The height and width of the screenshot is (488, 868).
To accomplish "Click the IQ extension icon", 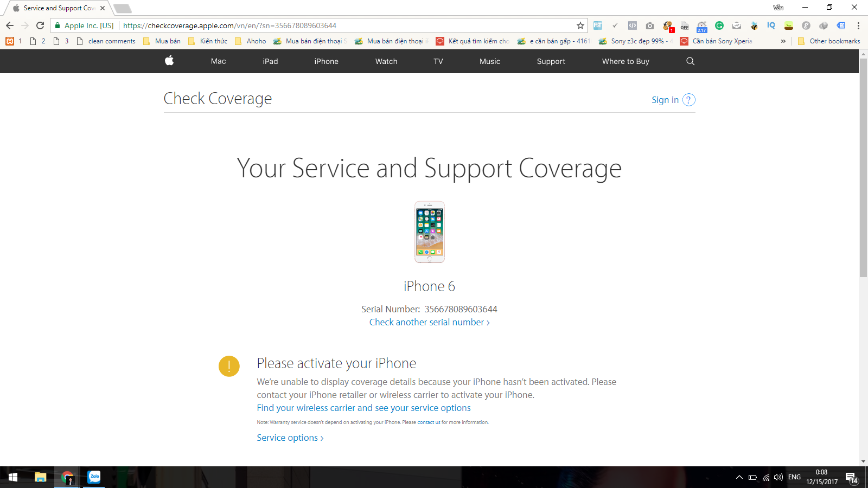I will [x=771, y=25].
